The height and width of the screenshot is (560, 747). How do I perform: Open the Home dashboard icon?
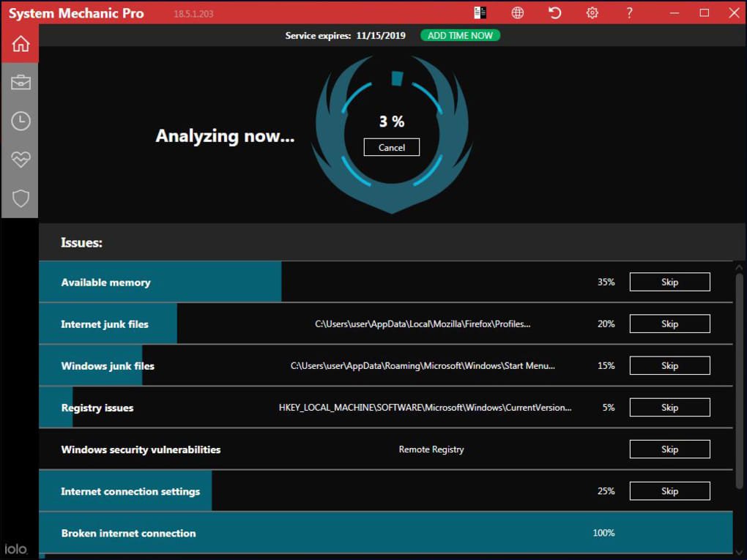20,43
